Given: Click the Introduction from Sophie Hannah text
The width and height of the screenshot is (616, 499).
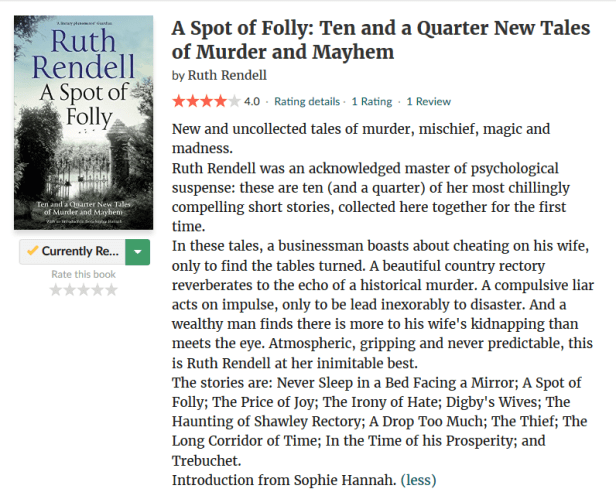Looking at the screenshot, I should [284, 480].
